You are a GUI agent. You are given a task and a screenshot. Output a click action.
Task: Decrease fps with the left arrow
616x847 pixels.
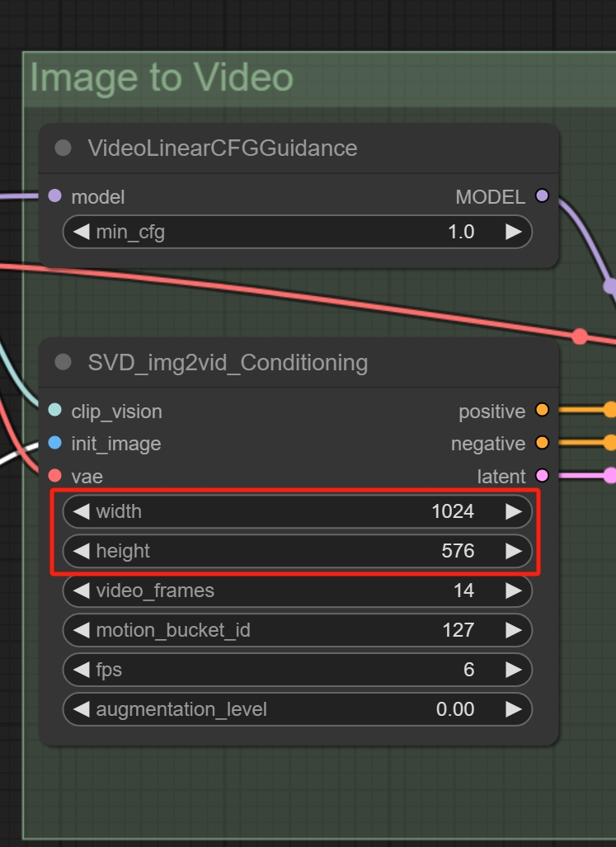coord(81,670)
